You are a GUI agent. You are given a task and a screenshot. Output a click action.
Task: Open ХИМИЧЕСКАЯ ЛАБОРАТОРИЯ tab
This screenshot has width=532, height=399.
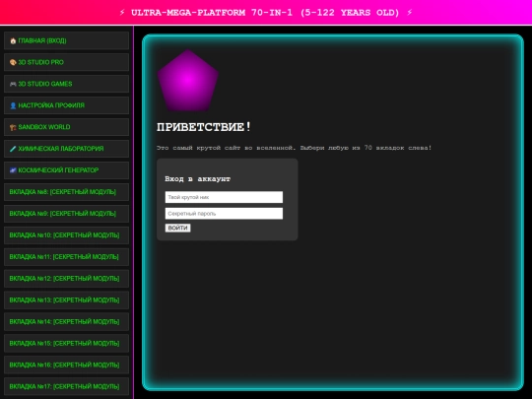click(67, 149)
